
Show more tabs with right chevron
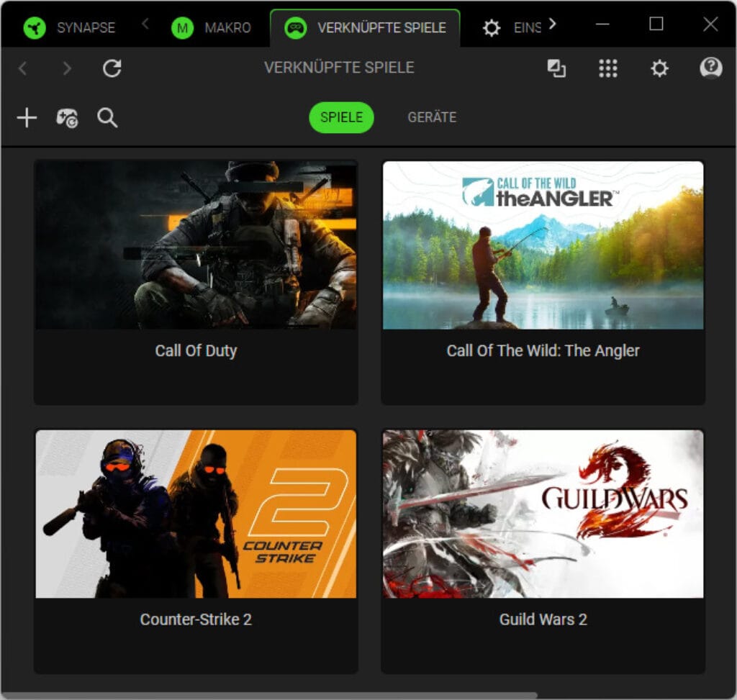(x=553, y=24)
